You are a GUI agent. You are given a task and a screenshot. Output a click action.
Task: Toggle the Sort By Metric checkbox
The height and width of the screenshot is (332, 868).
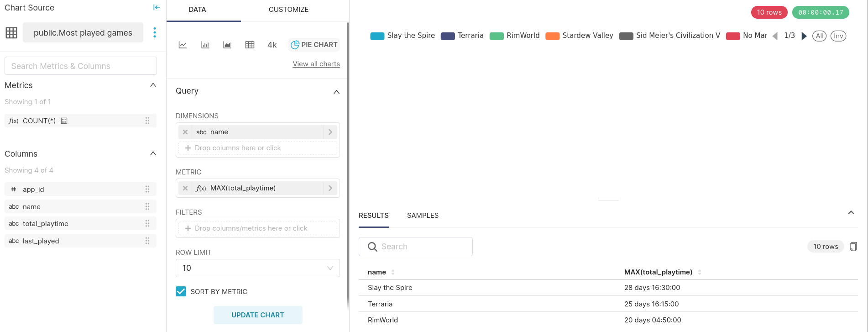click(181, 291)
